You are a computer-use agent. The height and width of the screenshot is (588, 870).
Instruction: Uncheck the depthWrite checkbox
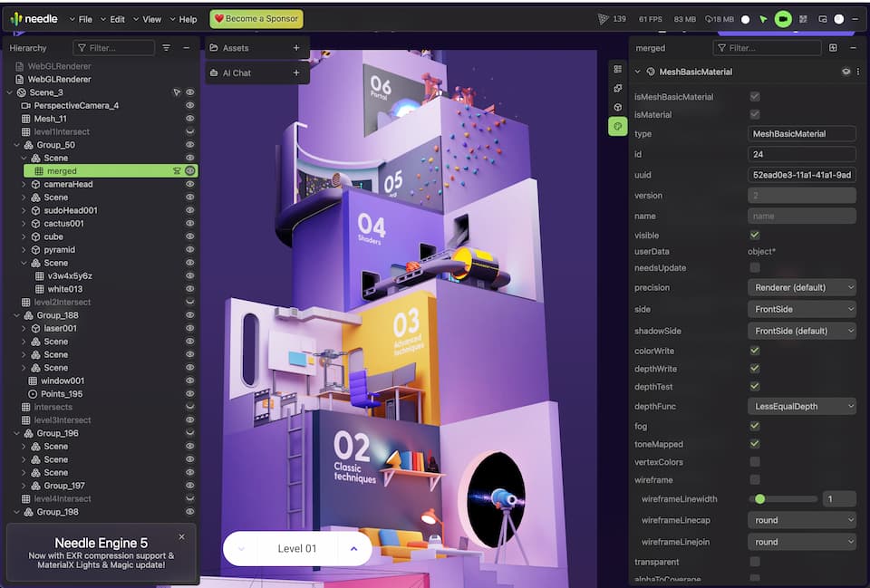[x=755, y=369]
